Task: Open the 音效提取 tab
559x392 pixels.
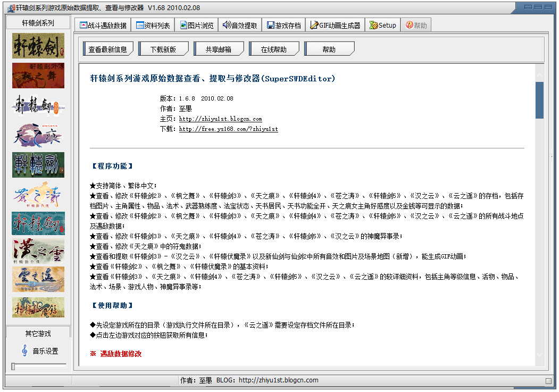Action: point(240,26)
